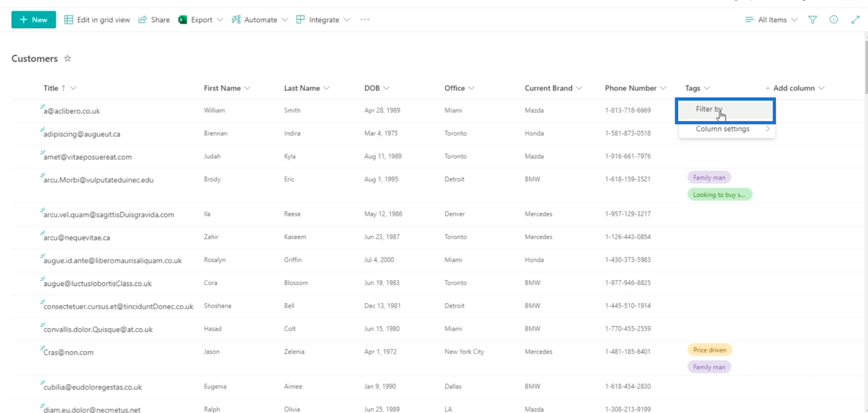Click first name Shoshana
The height and width of the screenshot is (413, 868).
[x=218, y=306]
